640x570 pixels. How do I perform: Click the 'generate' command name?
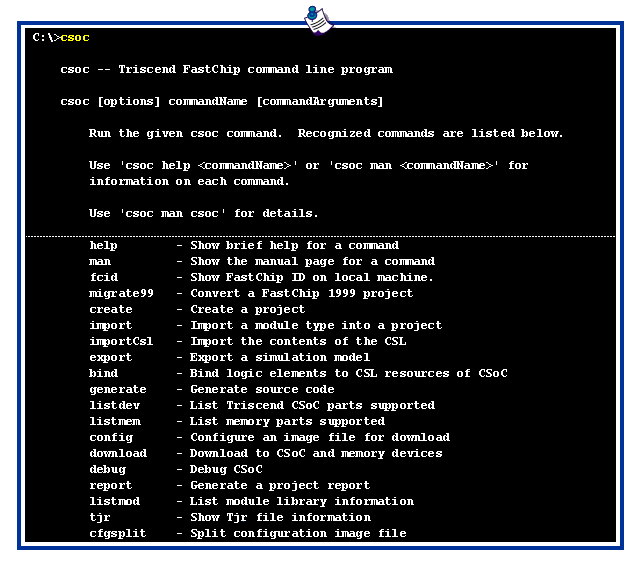(117, 389)
